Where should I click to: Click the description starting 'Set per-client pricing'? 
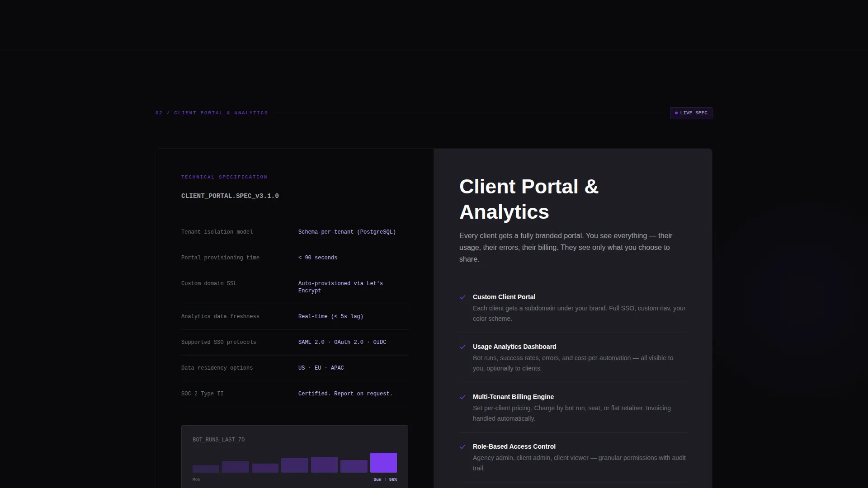coord(572,413)
